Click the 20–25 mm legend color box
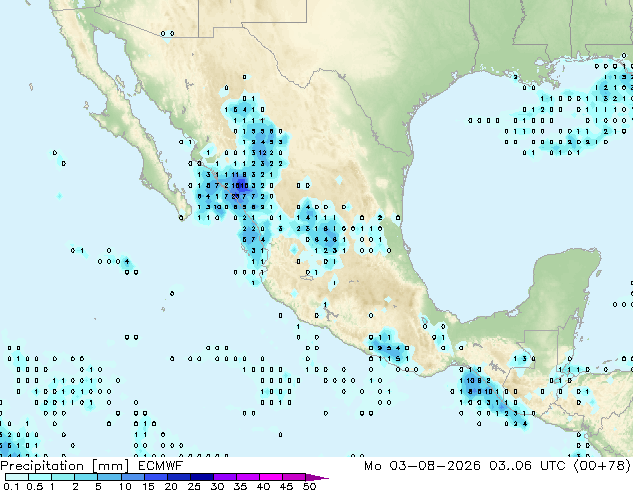Image resolution: width=634 pixels, height=490 pixels. click(179, 477)
